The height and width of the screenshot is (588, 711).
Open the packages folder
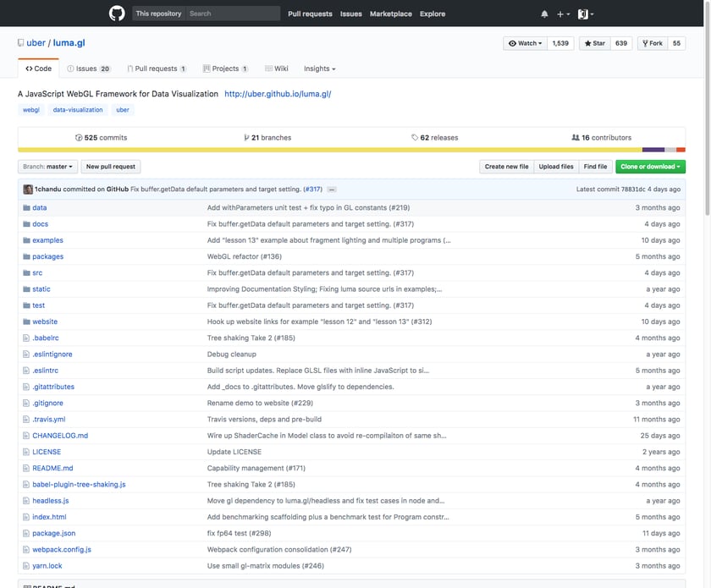coord(47,256)
